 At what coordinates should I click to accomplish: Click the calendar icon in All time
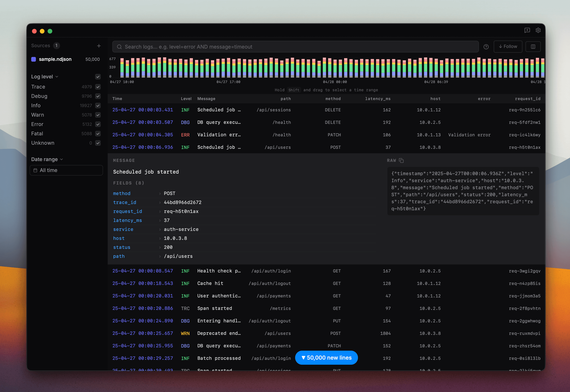click(x=35, y=170)
